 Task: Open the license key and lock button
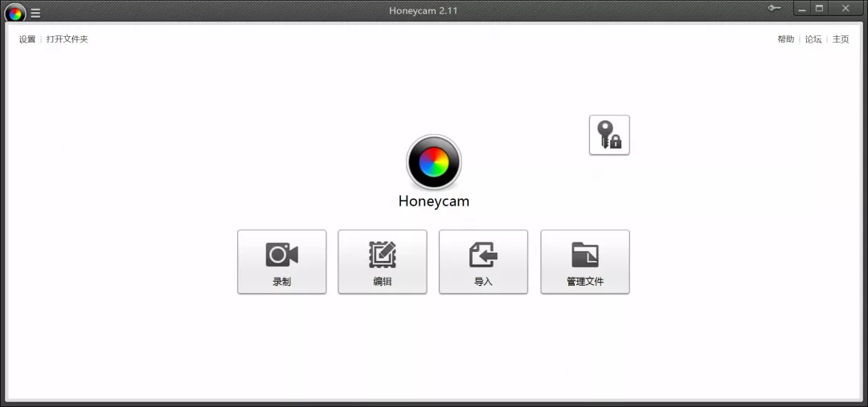point(609,135)
